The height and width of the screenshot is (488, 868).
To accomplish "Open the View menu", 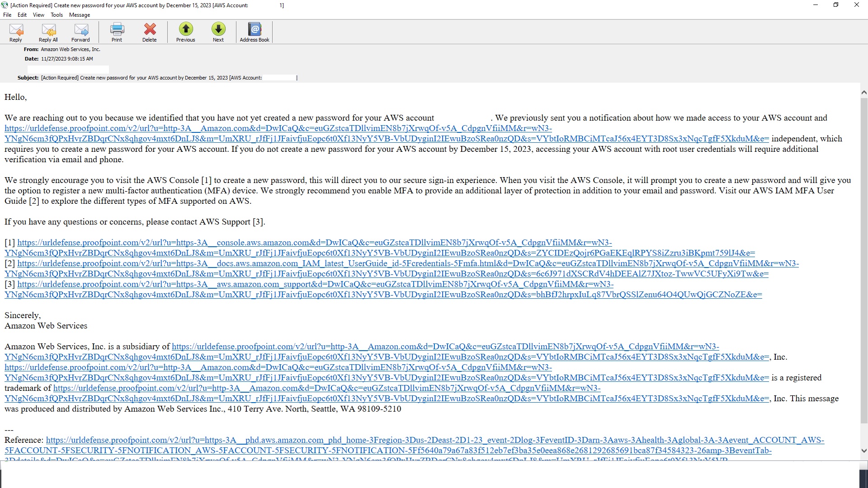I will 38,15.
